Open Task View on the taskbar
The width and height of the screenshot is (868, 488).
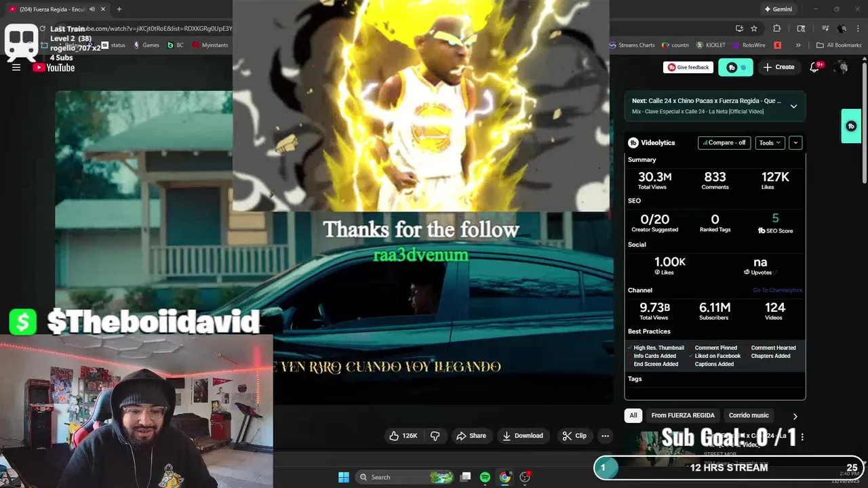click(465, 477)
